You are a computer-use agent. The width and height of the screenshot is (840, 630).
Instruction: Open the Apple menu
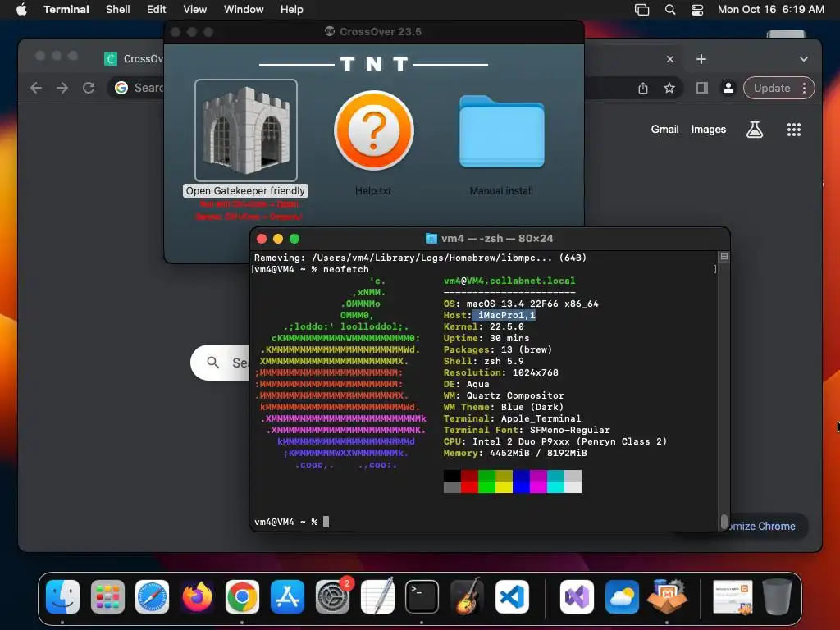point(21,9)
